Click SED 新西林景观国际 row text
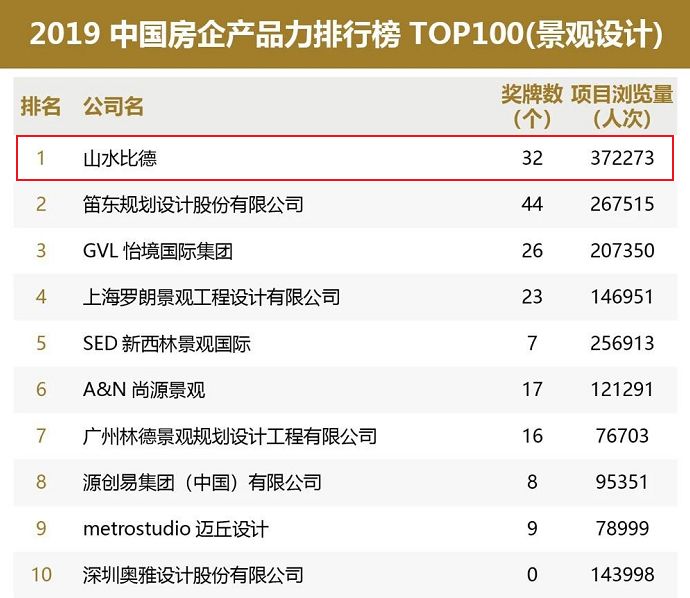The image size is (690, 598). tap(167, 344)
